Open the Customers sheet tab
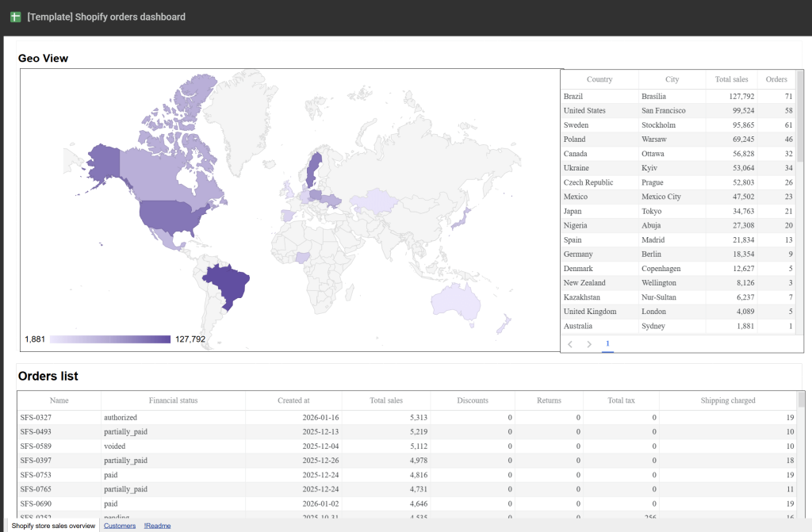Screen dimensions: 812x532 (x=120, y=525)
